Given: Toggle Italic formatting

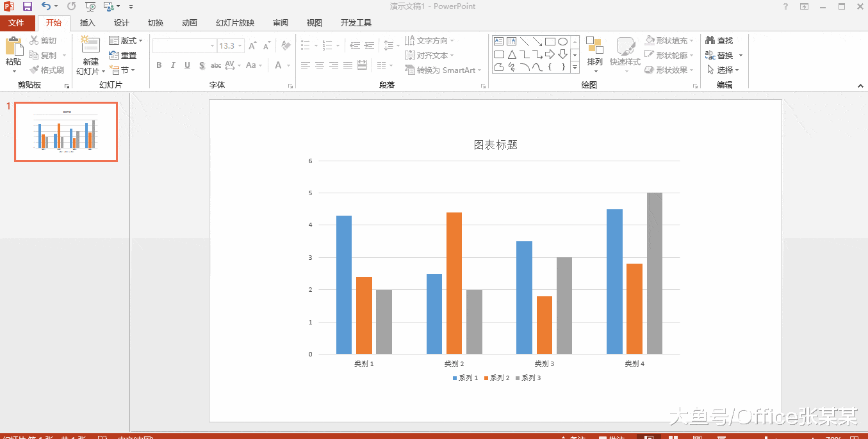Looking at the screenshot, I should (x=173, y=65).
